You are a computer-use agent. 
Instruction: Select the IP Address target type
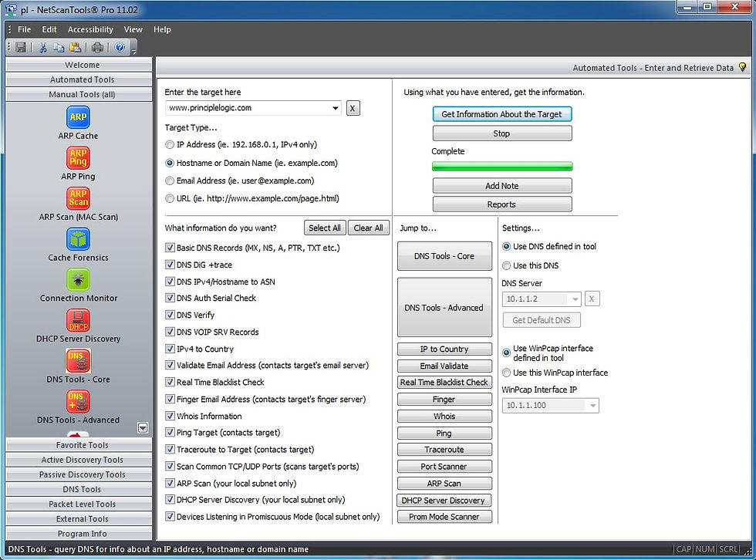pos(170,144)
